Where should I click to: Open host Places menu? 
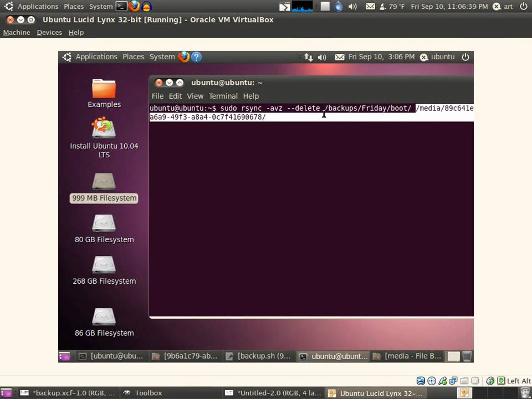(x=74, y=7)
